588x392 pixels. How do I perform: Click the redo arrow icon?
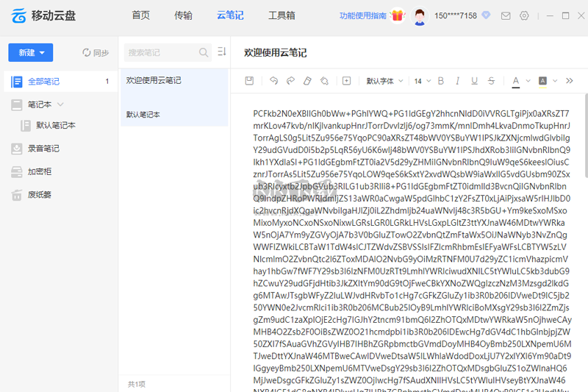[290, 81]
